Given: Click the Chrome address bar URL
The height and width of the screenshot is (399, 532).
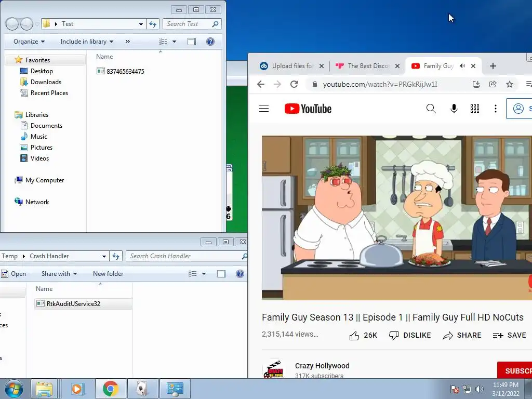Looking at the screenshot, I should [380, 84].
